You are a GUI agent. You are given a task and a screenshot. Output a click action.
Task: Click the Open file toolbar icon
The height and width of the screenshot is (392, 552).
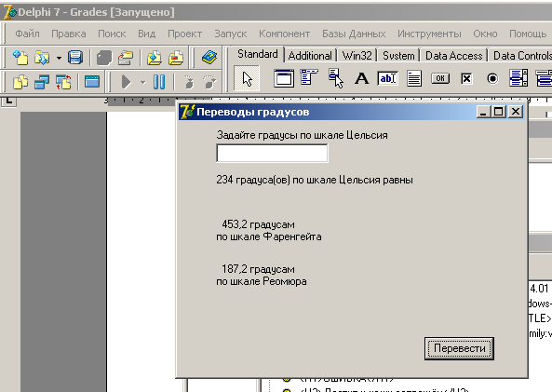click(x=42, y=58)
